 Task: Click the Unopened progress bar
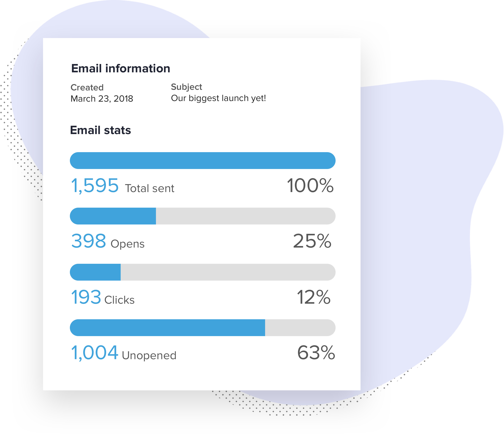pyautogui.click(x=203, y=328)
